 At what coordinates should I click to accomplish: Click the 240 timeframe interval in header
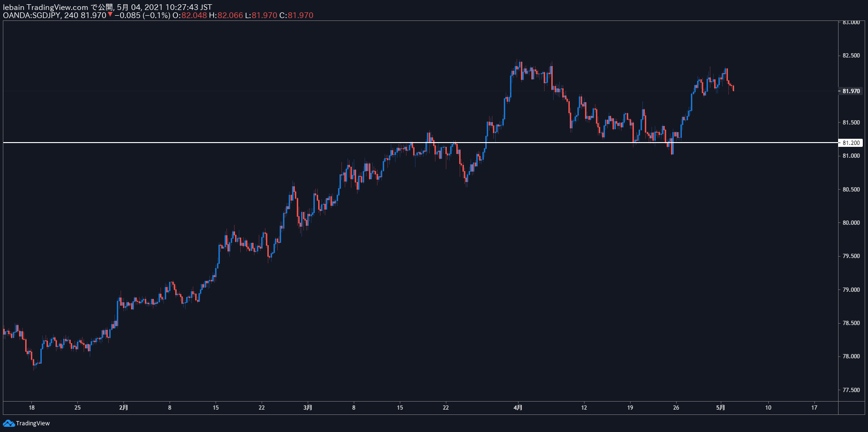pos(71,15)
